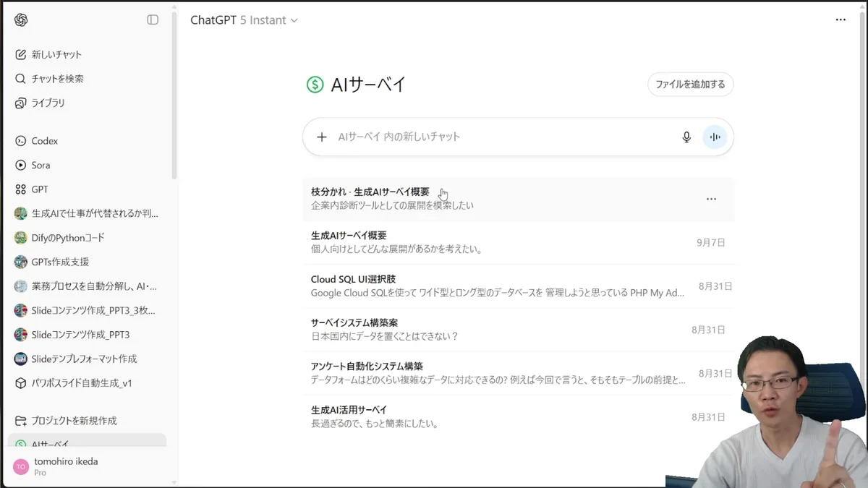Click the プロジェクトを新規作成 folder icon
Image resolution: width=868 pixels, height=488 pixels.
[20, 421]
